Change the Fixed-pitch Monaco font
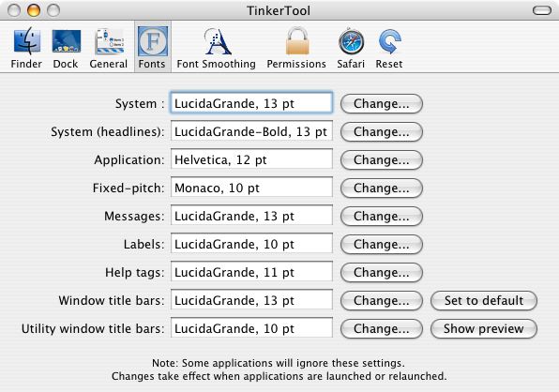Screen dimensions: 559x392 [x=382, y=188]
